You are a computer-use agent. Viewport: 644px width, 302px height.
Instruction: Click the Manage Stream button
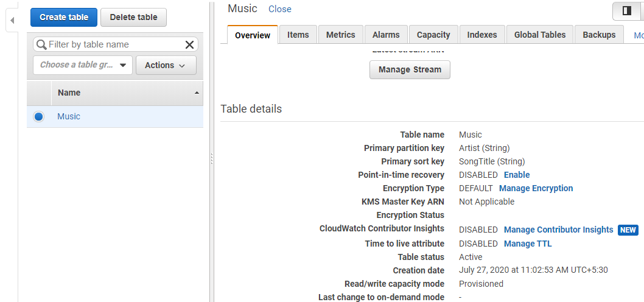pos(410,69)
